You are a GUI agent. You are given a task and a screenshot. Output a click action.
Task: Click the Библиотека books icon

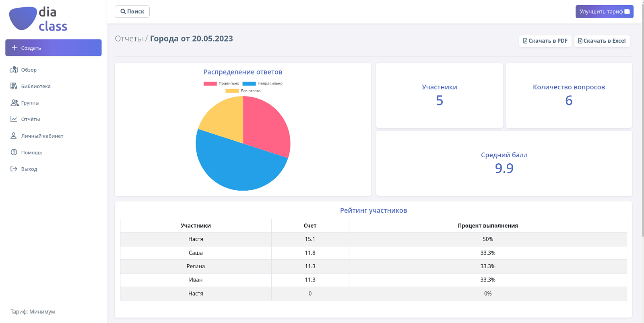click(x=14, y=86)
